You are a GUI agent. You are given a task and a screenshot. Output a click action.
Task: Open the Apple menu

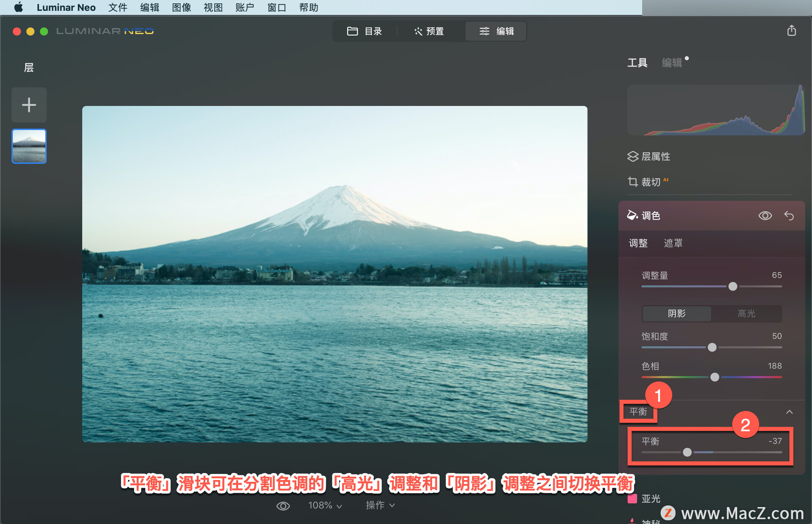(x=19, y=7)
